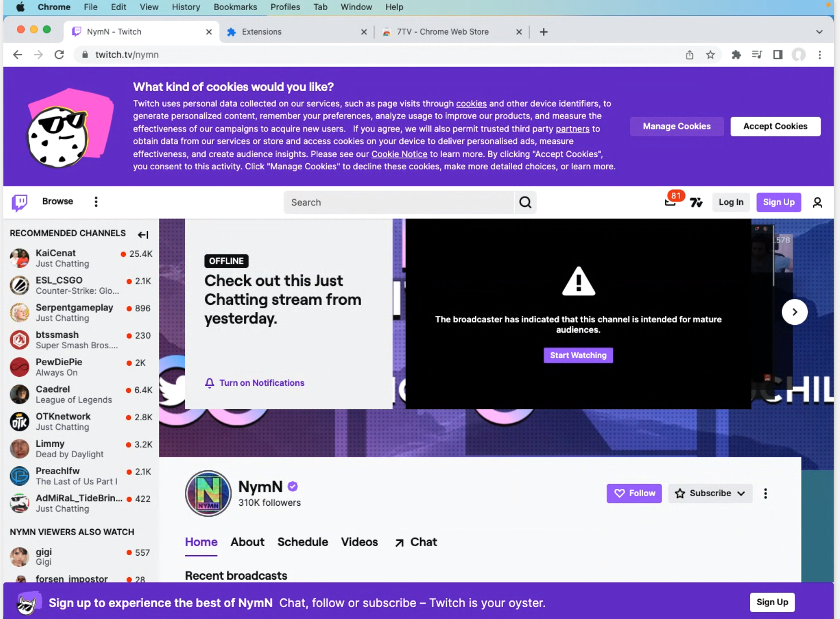Image resolution: width=840 pixels, height=619 pixels.
Task: Open the tab search chevron
Action: (x=819, y=32)
